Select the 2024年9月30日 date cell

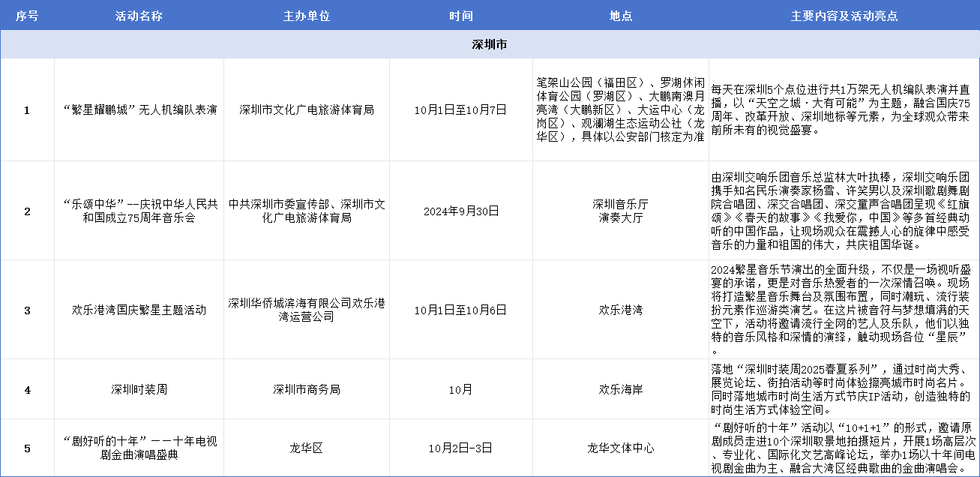[460, 211]
